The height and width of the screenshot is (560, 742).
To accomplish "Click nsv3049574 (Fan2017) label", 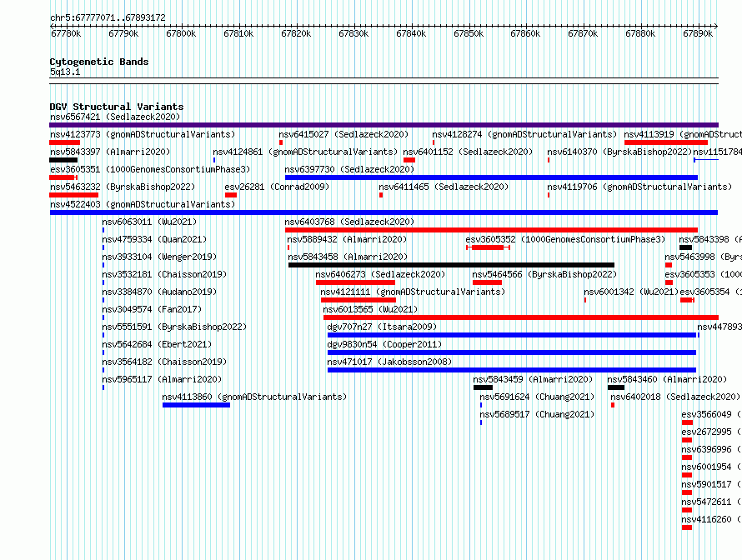I will (152, 309).
